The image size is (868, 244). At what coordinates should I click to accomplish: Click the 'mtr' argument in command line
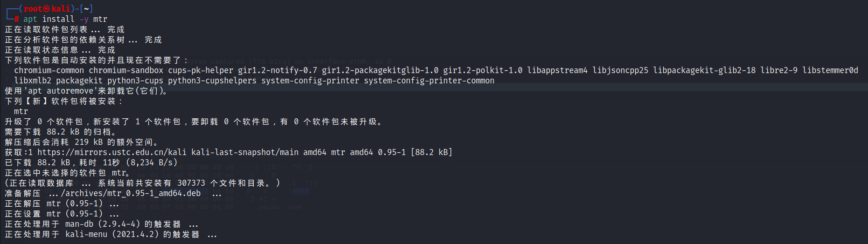[100, 19]
